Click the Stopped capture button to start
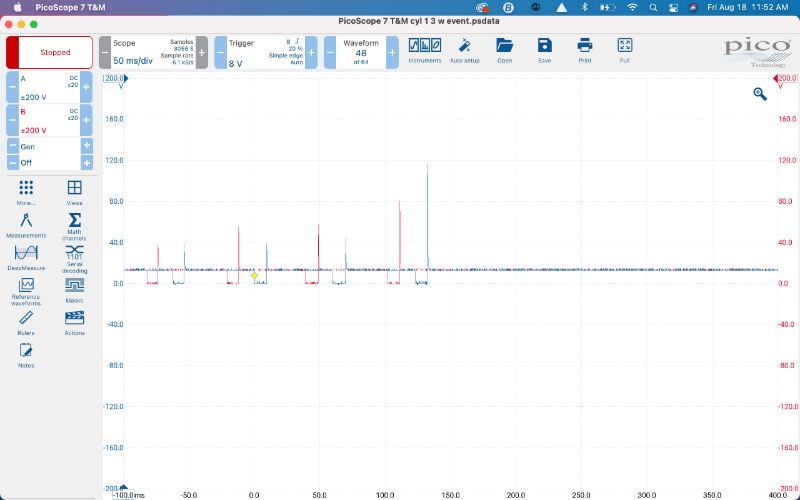Image resolution: width=800 pixels, height=500 pixels. [49, 52]
